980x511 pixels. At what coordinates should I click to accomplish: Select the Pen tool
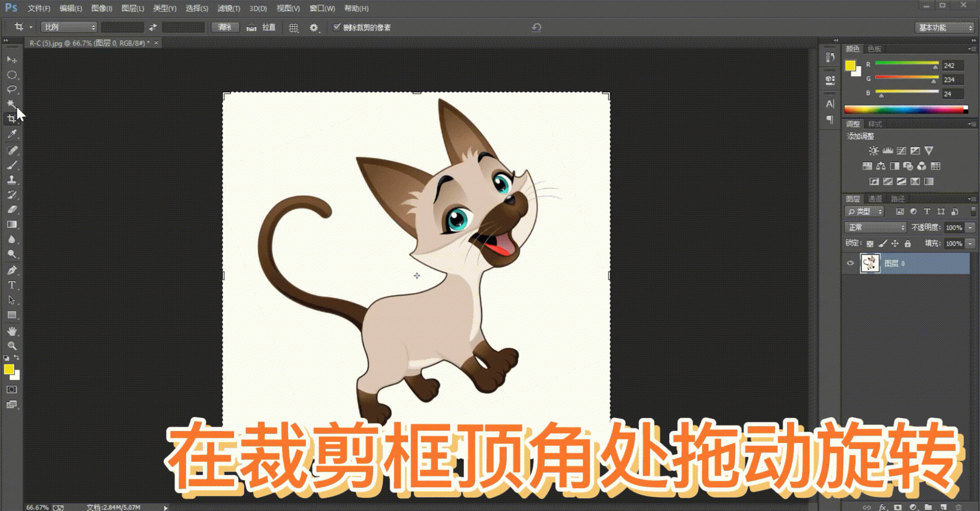click(x=12, y=270)
